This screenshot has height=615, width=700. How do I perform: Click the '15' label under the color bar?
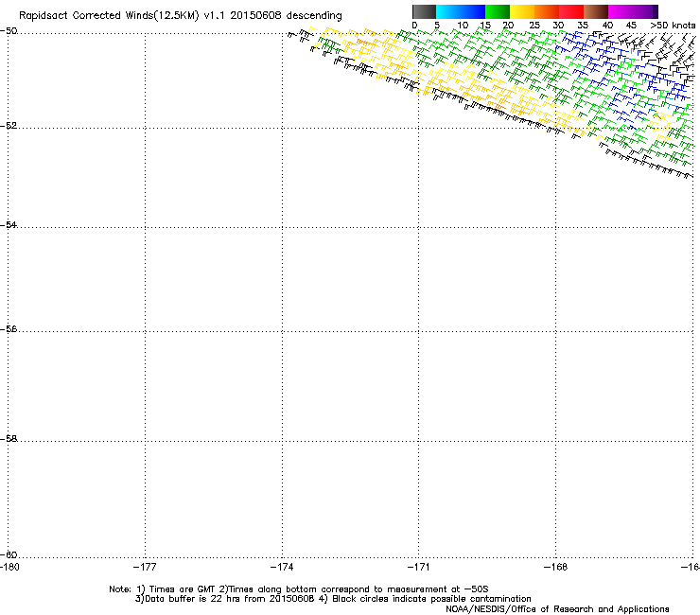tap(485, 26)
